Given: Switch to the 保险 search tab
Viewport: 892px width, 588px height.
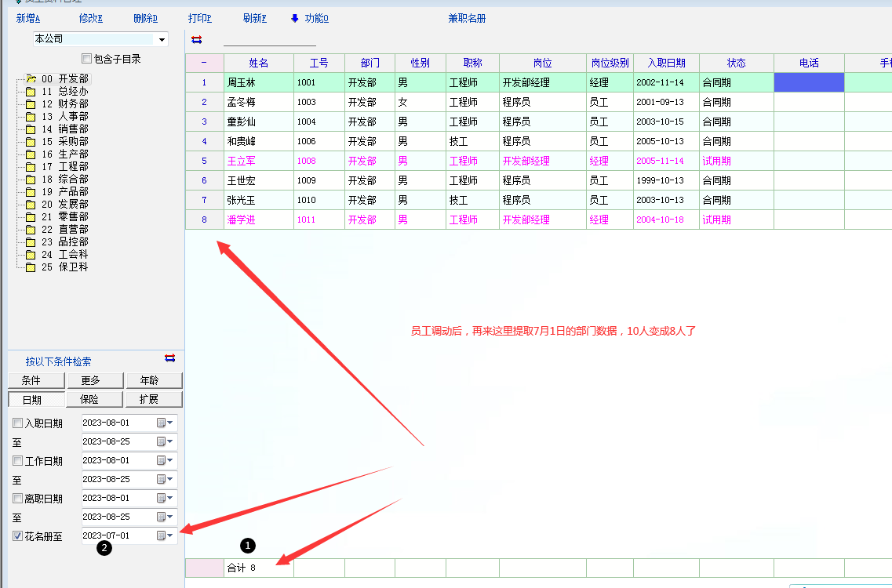Looking at the screenshot, I should (x=89, y=400).
